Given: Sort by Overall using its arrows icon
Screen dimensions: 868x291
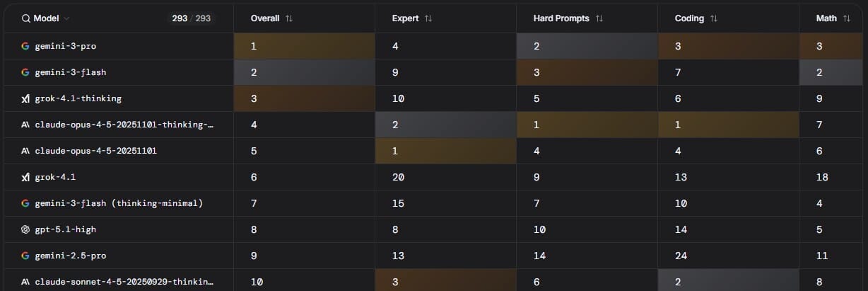Looking at the screenshot, I should click(x=288, y=18).
